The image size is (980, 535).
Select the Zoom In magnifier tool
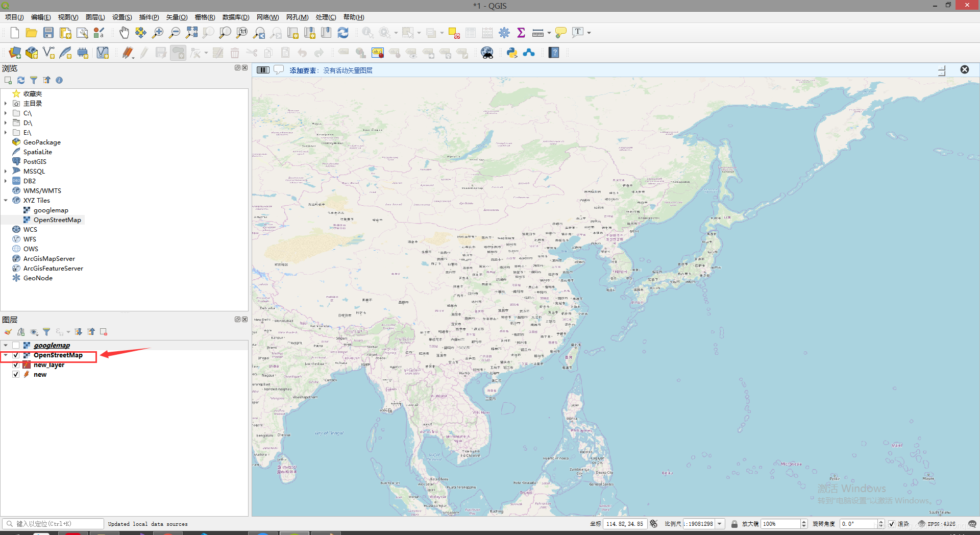[x=158, y=33]
